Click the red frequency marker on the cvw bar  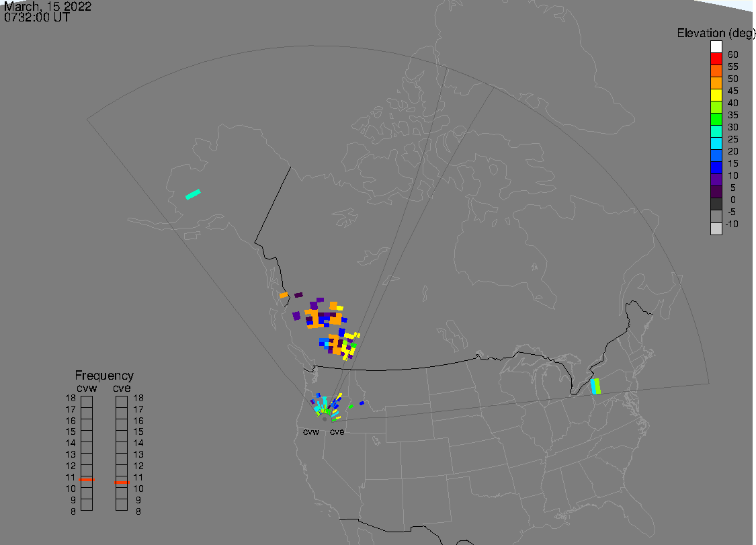click(x=87, y=479)
